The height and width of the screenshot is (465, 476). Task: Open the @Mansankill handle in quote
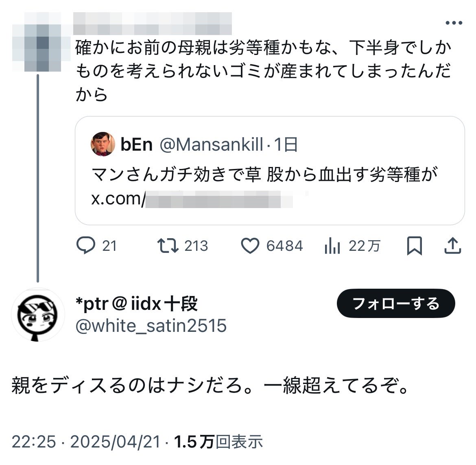coord(211,145)
